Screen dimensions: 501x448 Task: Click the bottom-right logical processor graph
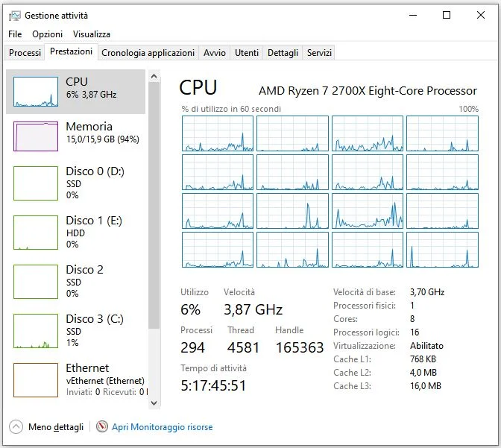pyautogui.click(x=443, y=250)
